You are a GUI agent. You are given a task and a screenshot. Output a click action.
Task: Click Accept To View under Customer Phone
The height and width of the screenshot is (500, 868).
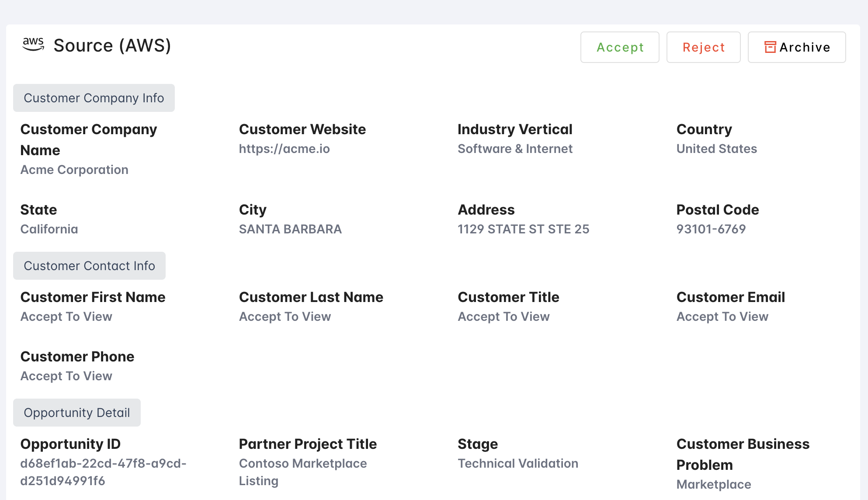(x=66, y=376)
